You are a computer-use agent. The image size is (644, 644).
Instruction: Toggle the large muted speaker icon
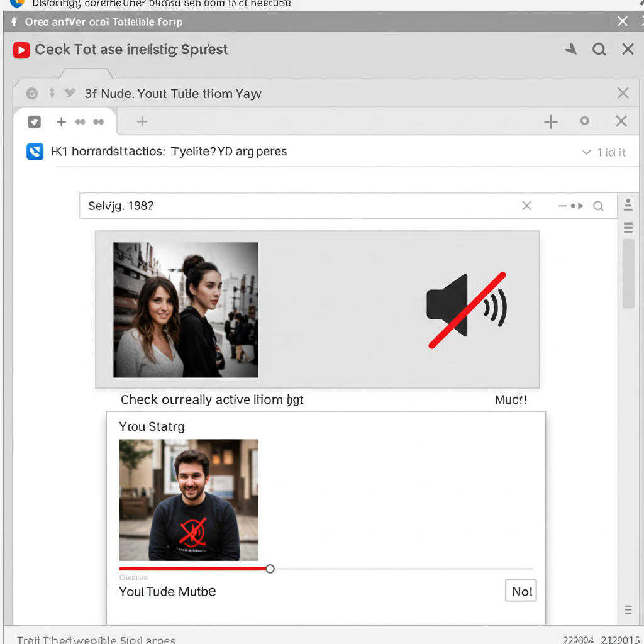tap(467, 309)
